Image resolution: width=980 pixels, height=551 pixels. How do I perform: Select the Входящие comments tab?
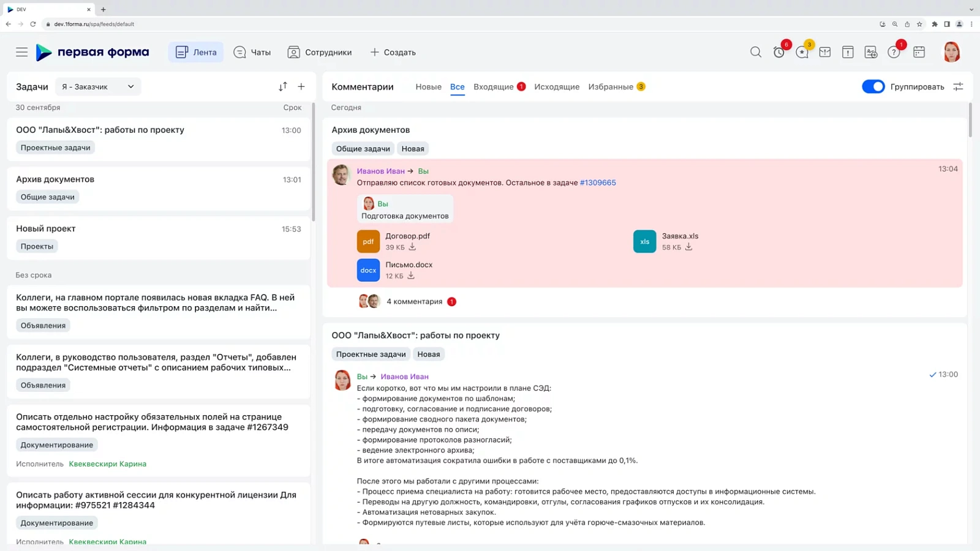[493, 86]
